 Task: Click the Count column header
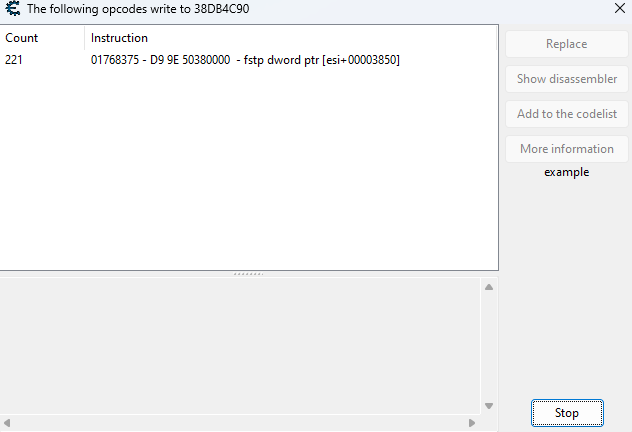tap(22, 38)
